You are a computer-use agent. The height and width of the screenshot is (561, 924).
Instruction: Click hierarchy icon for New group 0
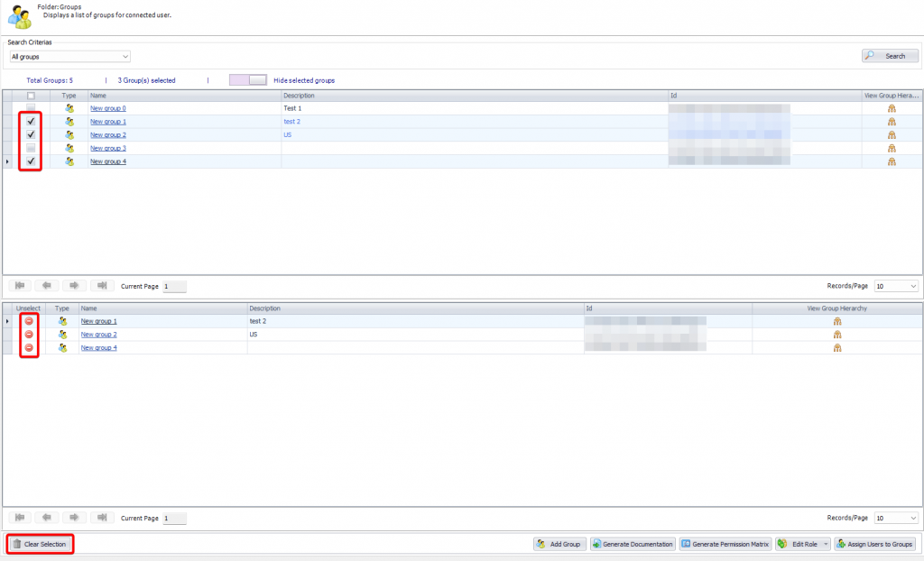pyautogui.click(x=892, y=108)
